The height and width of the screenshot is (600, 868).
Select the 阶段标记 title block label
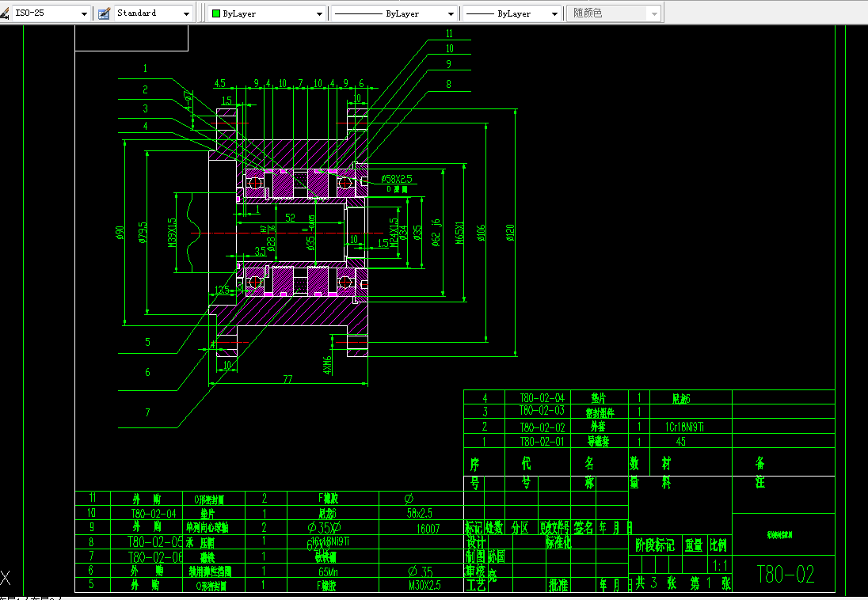pyautogui.click(x=655, y=545)
